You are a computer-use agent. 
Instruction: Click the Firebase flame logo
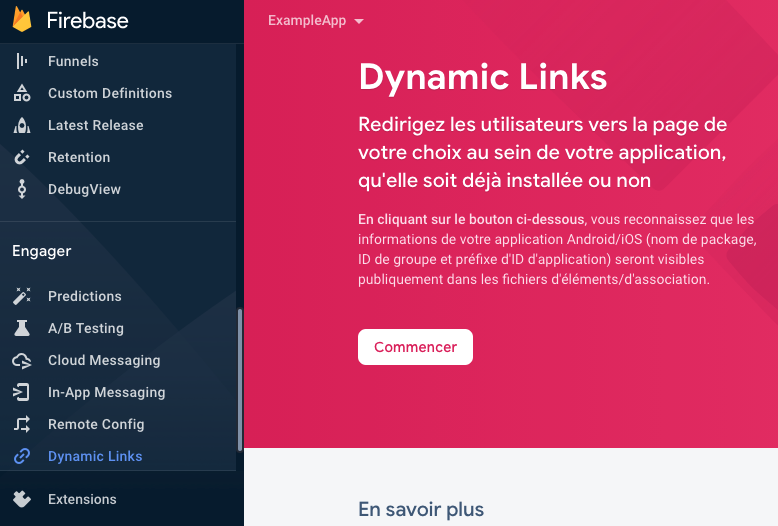click(x=22, y=19)
